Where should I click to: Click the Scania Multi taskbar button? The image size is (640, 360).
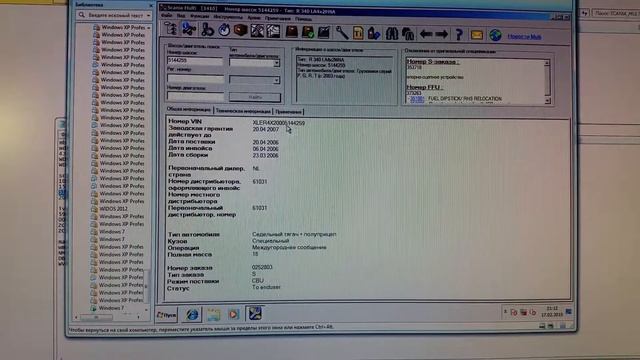tap(255, 313)
